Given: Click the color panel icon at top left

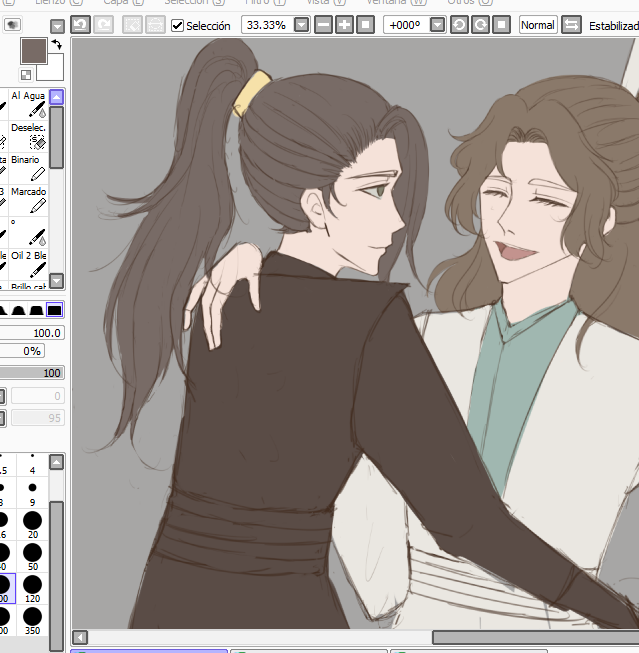Looking at the screenshot, I should (12, 25).
